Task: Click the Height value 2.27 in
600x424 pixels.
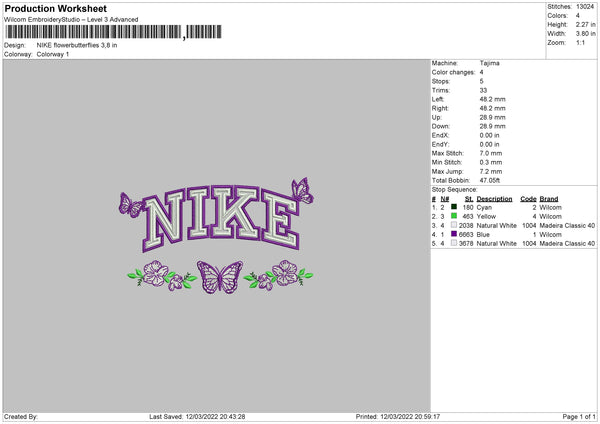Action: tap(585, 24)
